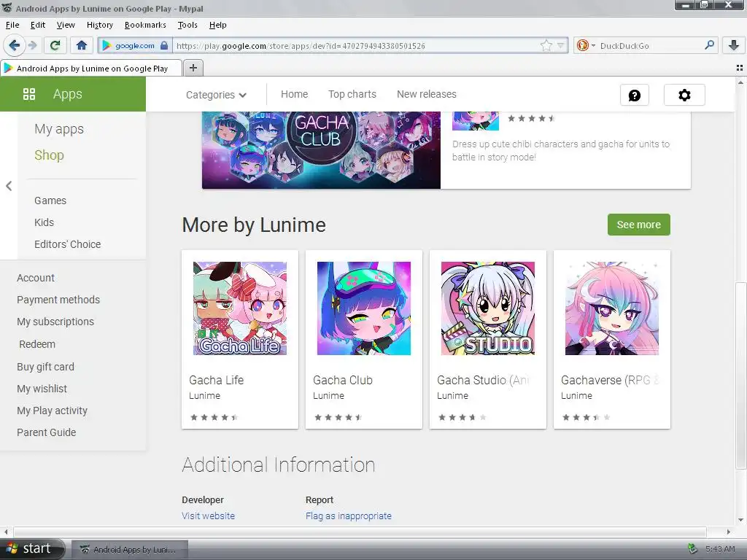The height and width of the screenshot is (560, 747).
Task: Open the File menu
Action: click(x=12, y=25)
